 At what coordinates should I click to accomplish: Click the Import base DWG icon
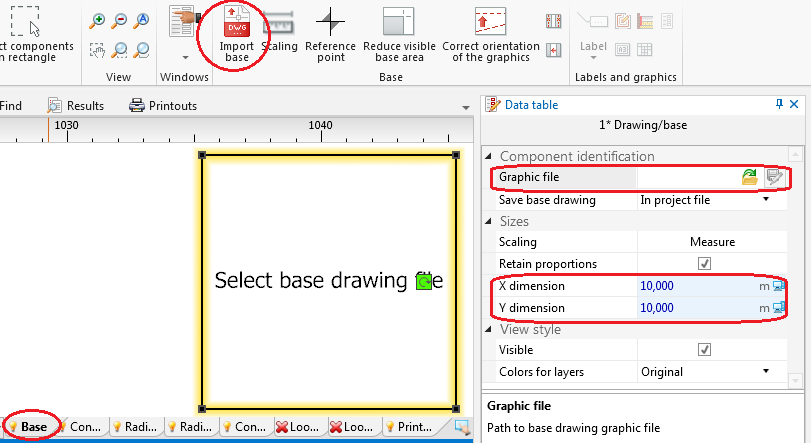236,22
